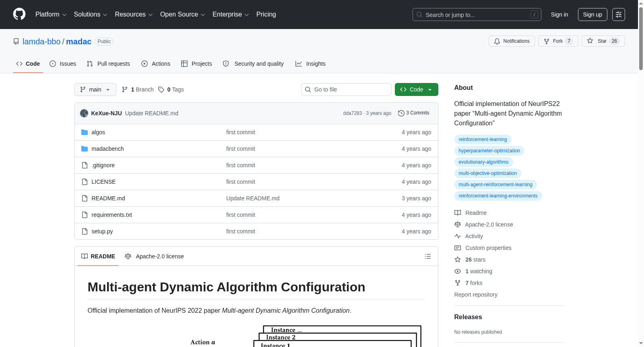
Task: Switch to the Actions tab
Action: 156,64
